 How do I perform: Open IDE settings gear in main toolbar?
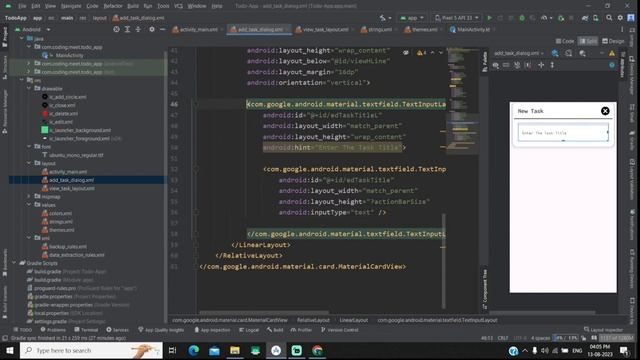(620, 18)
